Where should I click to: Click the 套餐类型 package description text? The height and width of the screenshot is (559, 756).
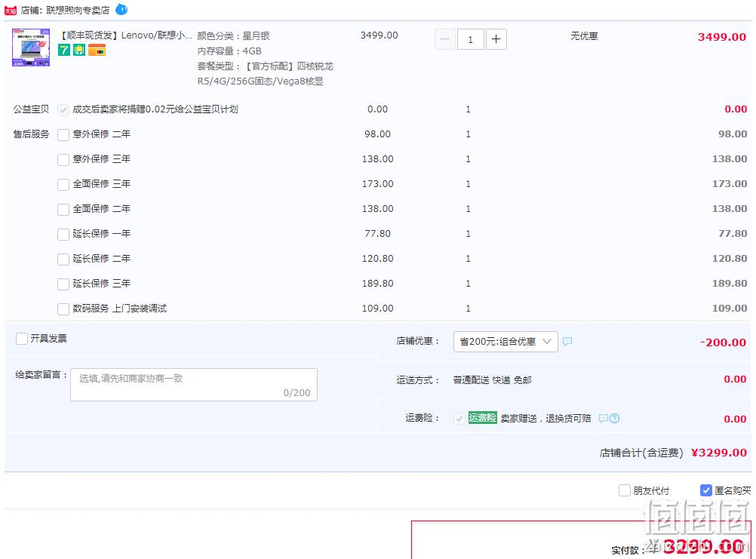tap(265, 74)
